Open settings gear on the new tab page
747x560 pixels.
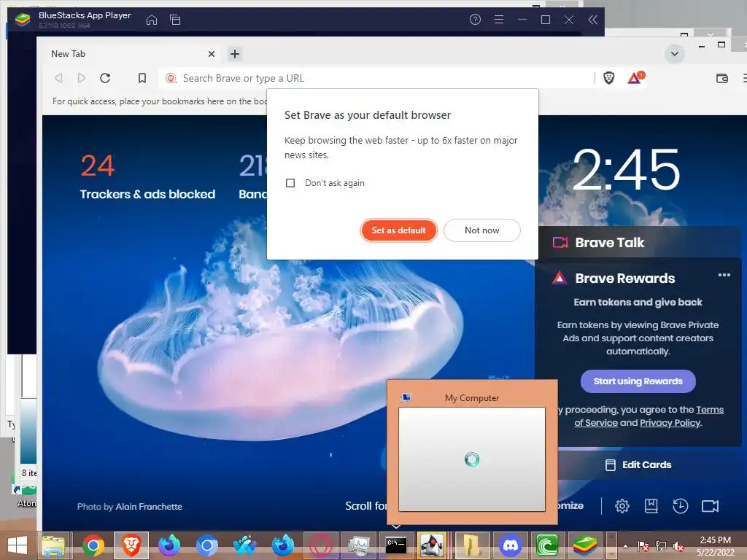(622, 506)
